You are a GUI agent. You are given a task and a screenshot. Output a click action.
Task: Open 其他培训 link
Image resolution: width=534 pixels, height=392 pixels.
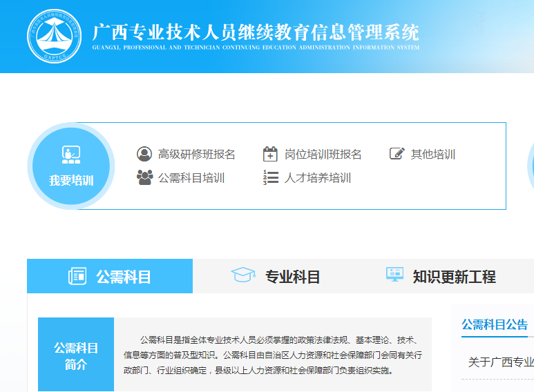pos(433,154)
